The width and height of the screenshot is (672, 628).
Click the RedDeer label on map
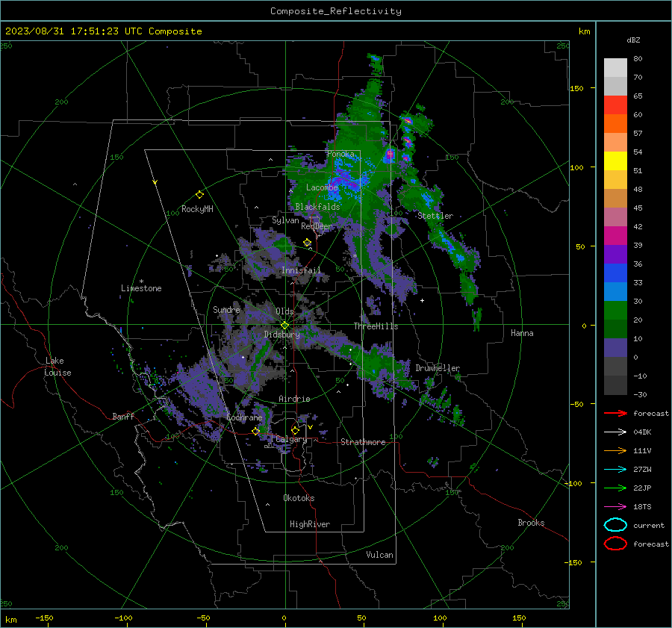[317, 226]
